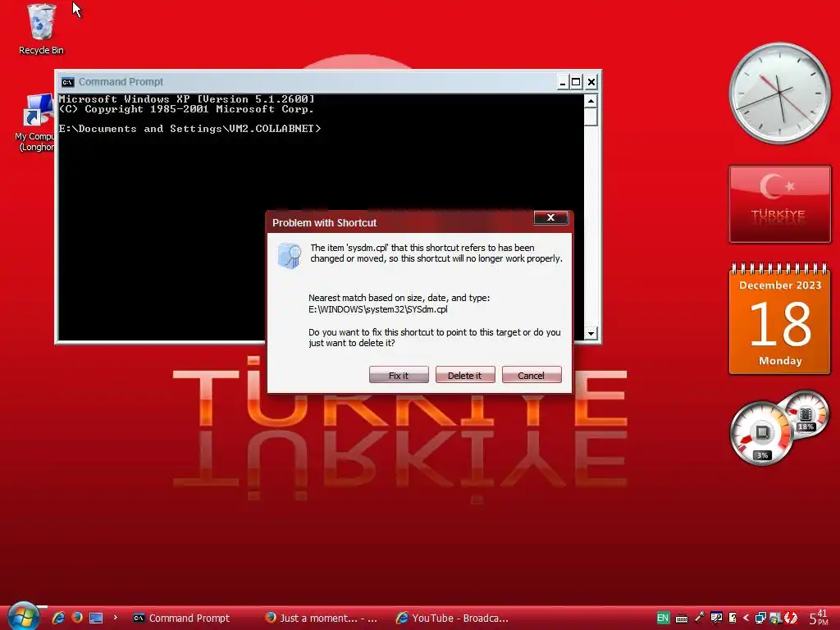Click the analog clock gadget
Screen dimensions: 840x630
(779, 94)
